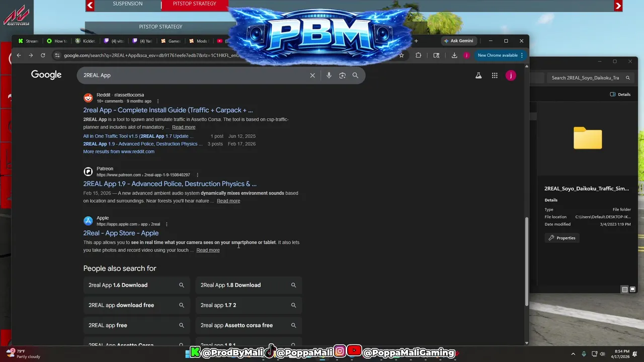Search by image with Google Lens icon
This screenshot has height=362, width=644.
coord(342,75)
